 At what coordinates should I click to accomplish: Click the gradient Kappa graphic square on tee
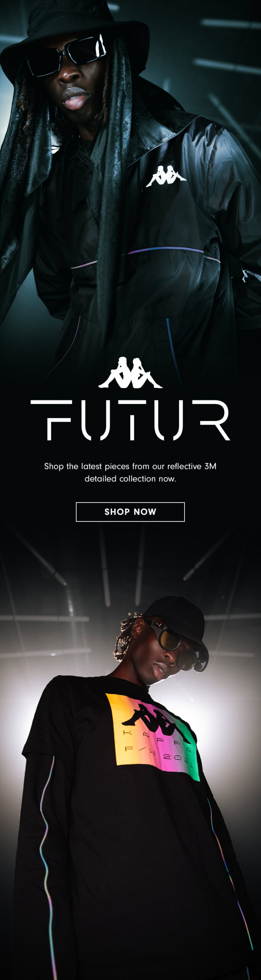153,737
